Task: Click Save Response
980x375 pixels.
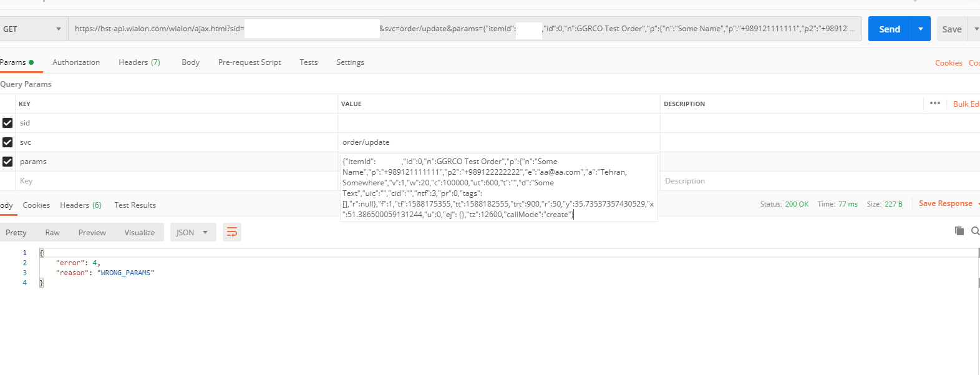Action: (x=945, y=203)
